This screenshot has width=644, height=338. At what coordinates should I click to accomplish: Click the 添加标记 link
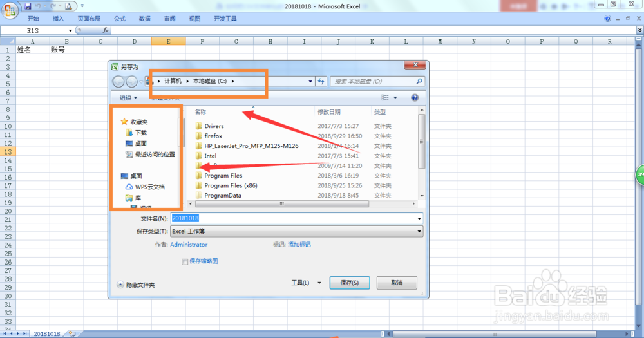coord(299,245)
